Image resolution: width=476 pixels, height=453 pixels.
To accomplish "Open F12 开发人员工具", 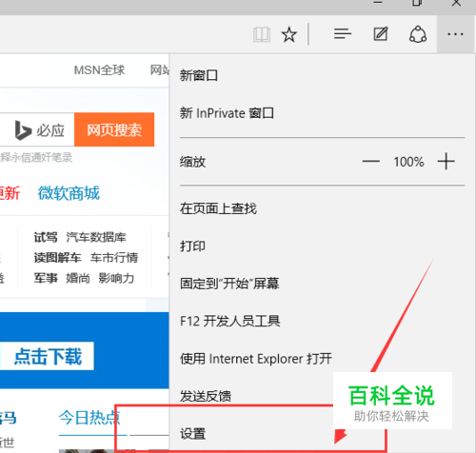I will coord(229,321).
